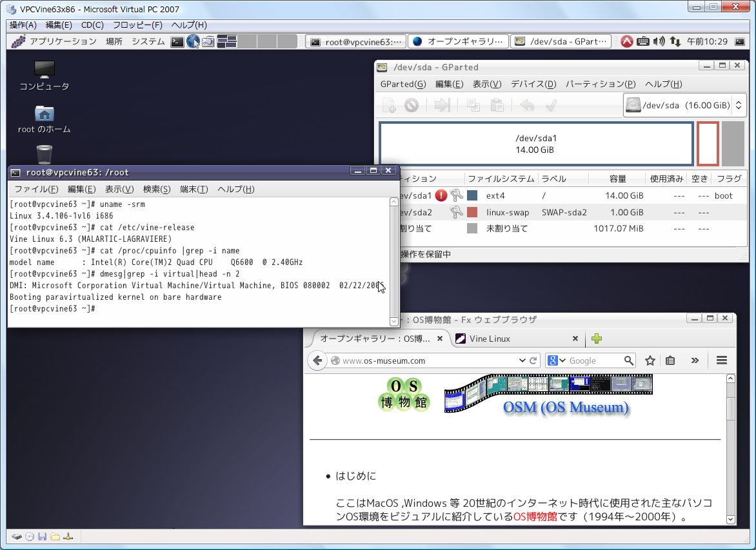Open the terminal's Search (検索) menu
This screenshot has height=550, width=756.
[x=157, y=189]
